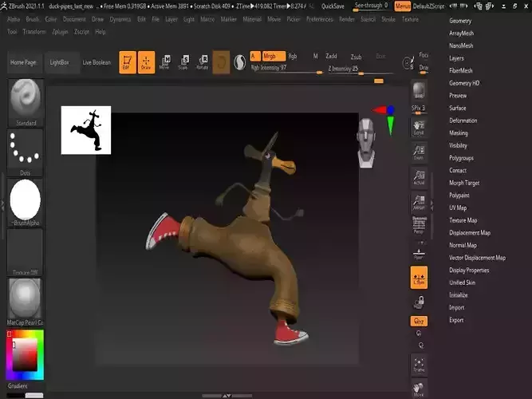Image resolution: width=532 pixels, height=399 pixels.
Task: Toggle M material mode
Action: [316, 56]
